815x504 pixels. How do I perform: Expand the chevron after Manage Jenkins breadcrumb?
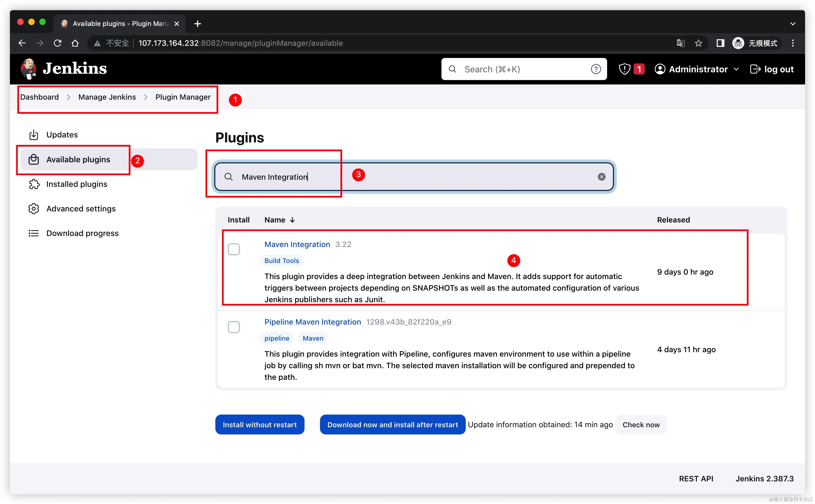pyautogui.click(x=146, y=97)
